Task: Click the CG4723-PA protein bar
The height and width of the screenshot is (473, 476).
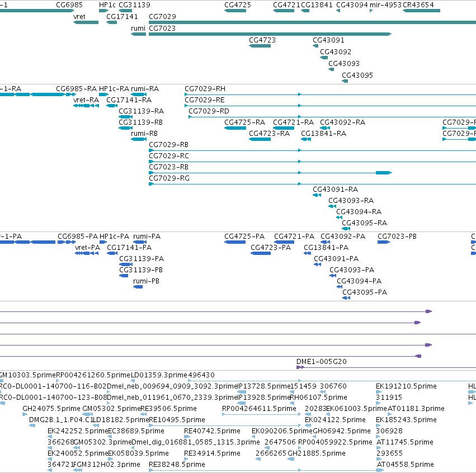Action: (261, 253)
